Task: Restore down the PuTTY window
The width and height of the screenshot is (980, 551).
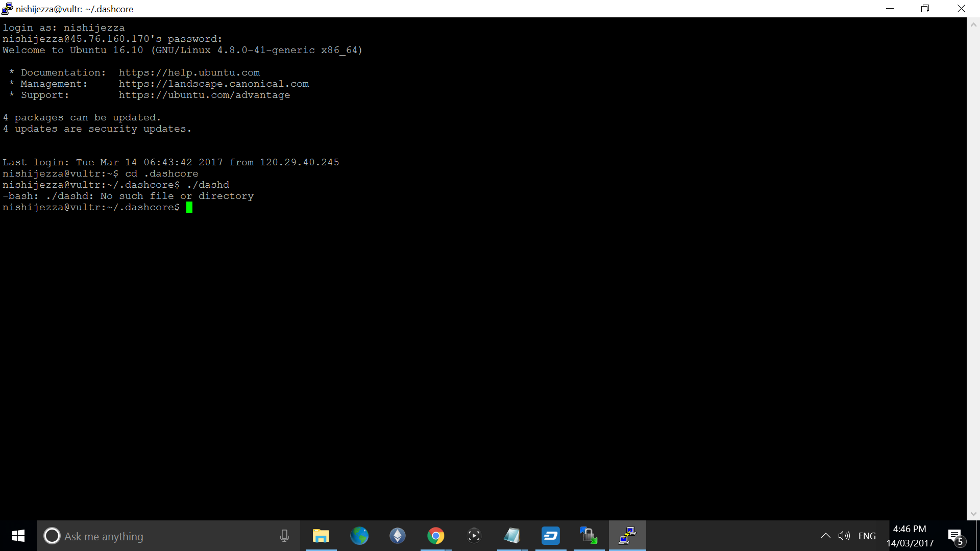Action: pos(925,9)
